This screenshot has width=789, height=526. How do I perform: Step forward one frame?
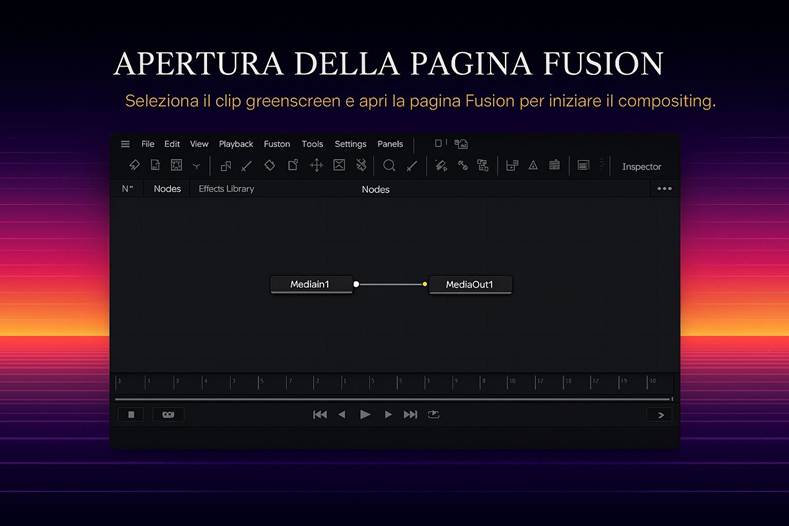388,415
